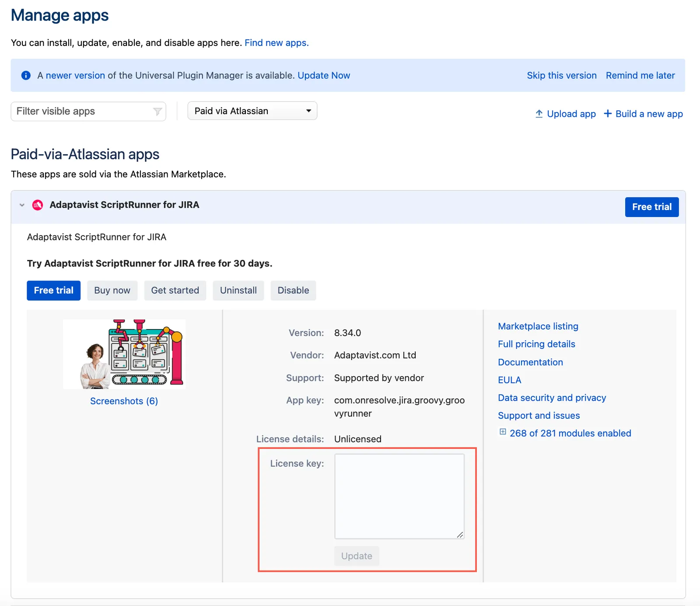Click the Unlicensed license status text
700x606 pixels.
[x=358, y=439]
